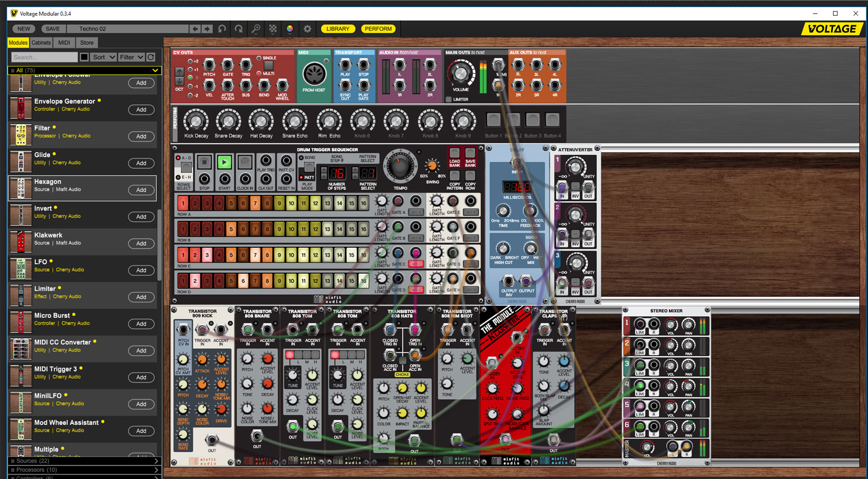Open settings gear in toolbar

click(307, 29)
